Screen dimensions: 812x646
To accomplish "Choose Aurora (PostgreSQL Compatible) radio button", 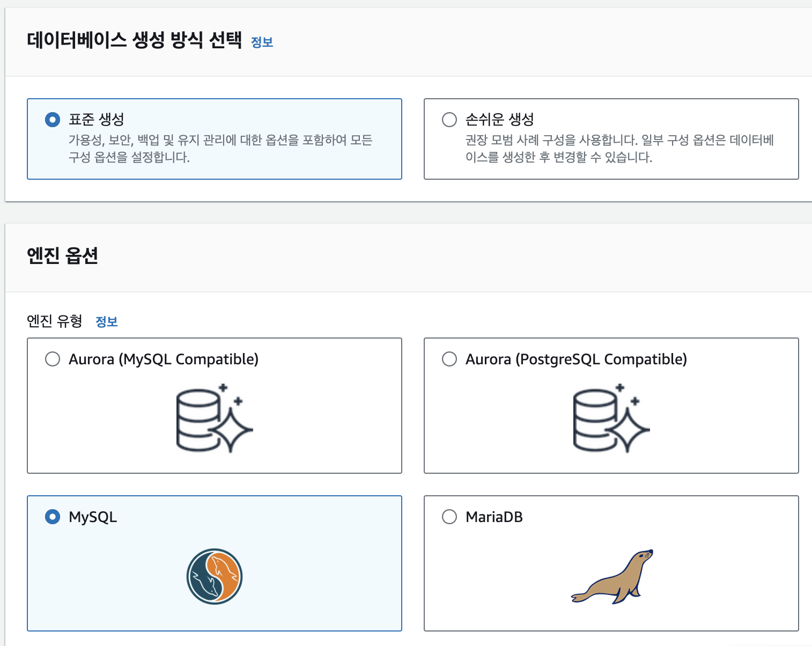I will 449,359.
